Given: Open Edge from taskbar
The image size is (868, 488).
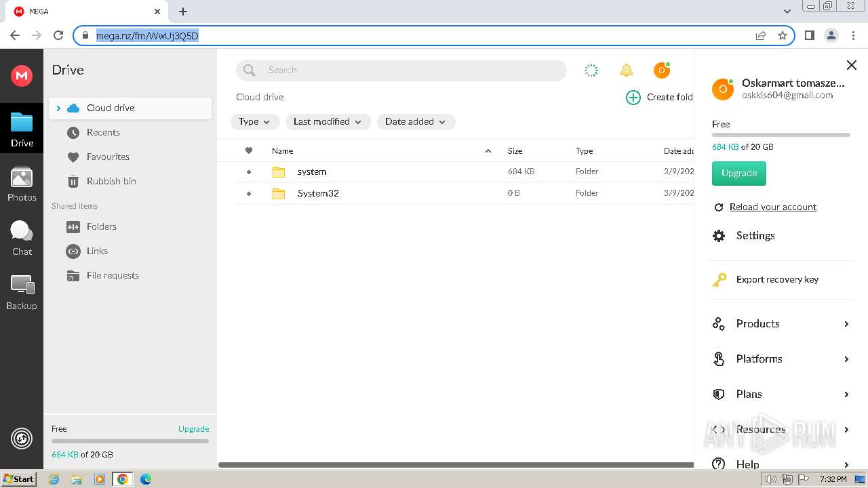Looking at the screenshot, I should coord(145,479).
